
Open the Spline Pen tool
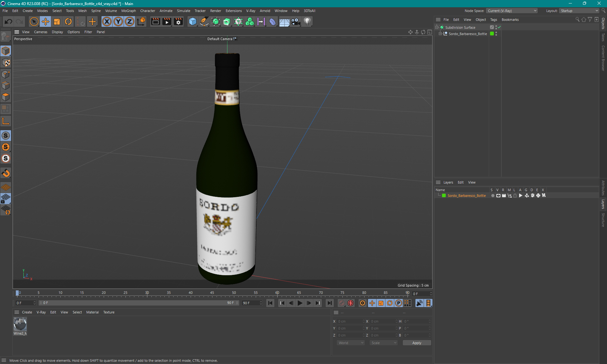click(204, 21)
